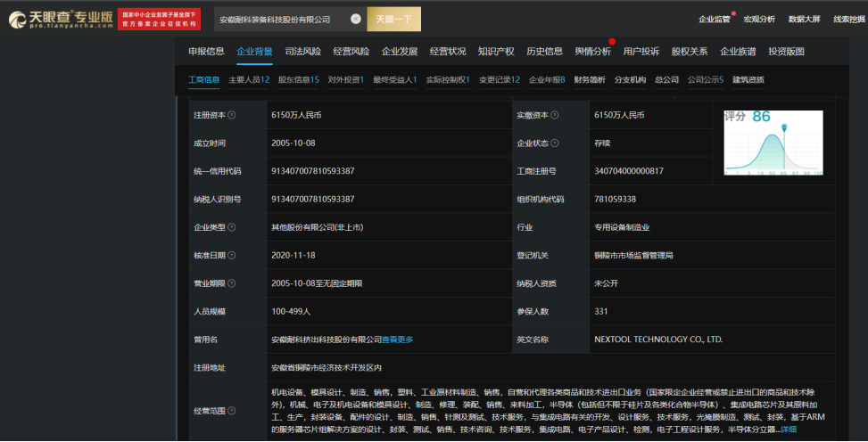
Task: Switch to the 司法风险 tab
Action: click(302, 52)
